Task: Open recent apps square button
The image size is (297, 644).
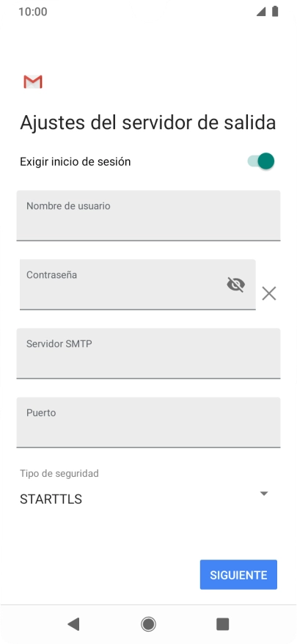Action: (223, 624)
